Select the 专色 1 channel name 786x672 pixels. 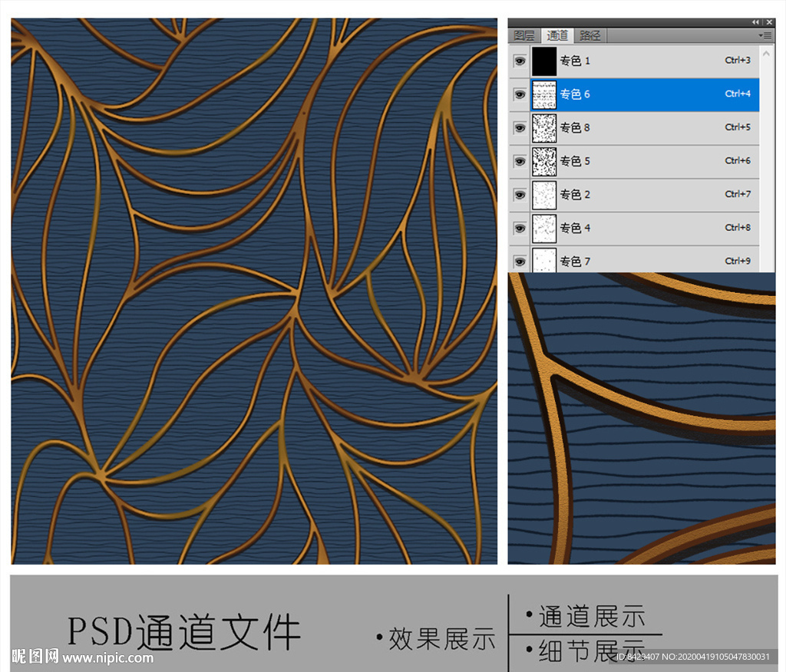click(x=575, y=61)
